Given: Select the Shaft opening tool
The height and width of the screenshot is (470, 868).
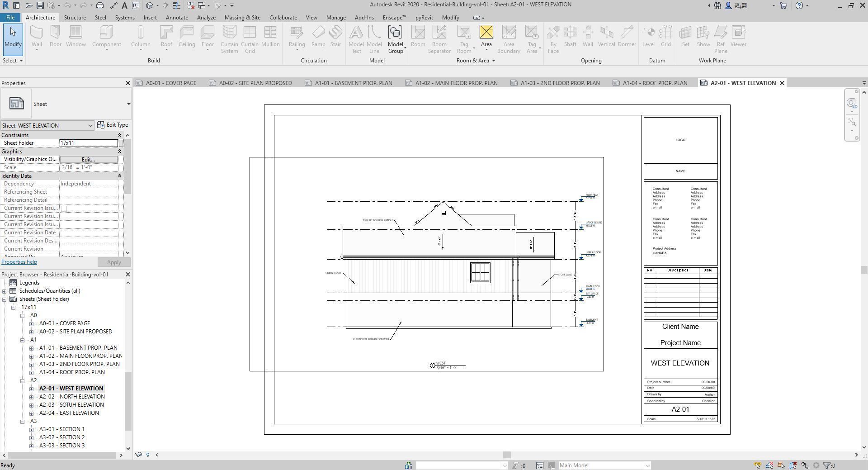Looking at the screenshot, I should tap(570, 36).
